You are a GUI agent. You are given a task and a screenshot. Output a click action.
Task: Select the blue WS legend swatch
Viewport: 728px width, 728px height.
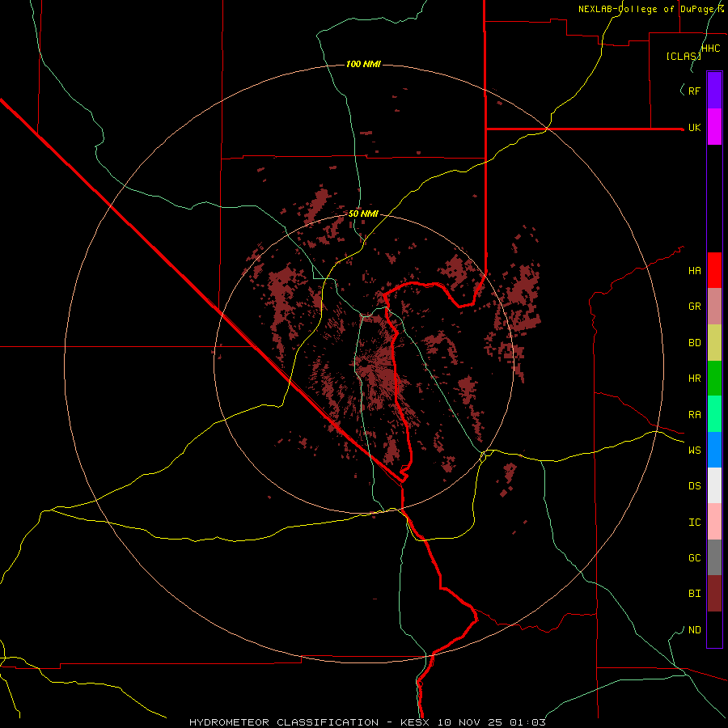coord(714,450)
